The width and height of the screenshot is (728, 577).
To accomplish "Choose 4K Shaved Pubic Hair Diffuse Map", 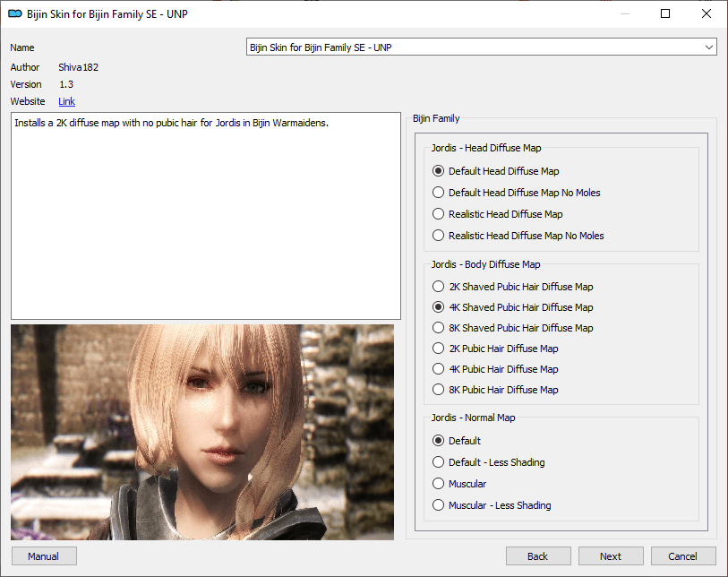I will (x=512, y=307).
